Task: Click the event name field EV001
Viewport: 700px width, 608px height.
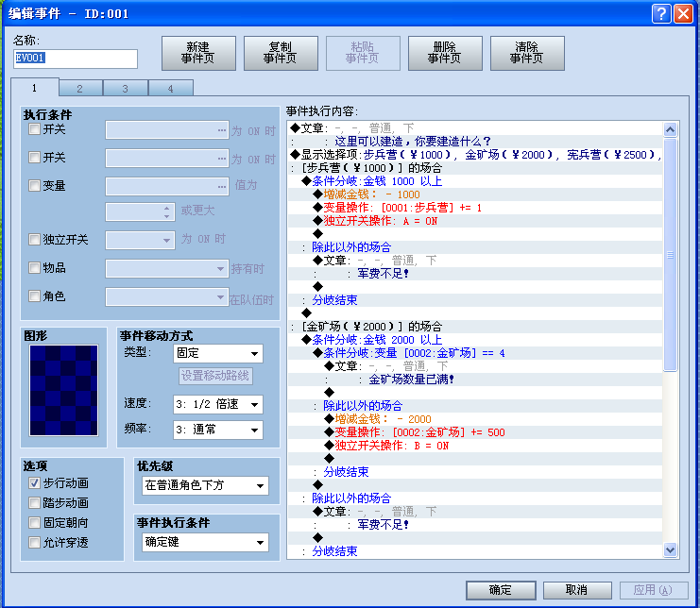Action: [76, 59]
